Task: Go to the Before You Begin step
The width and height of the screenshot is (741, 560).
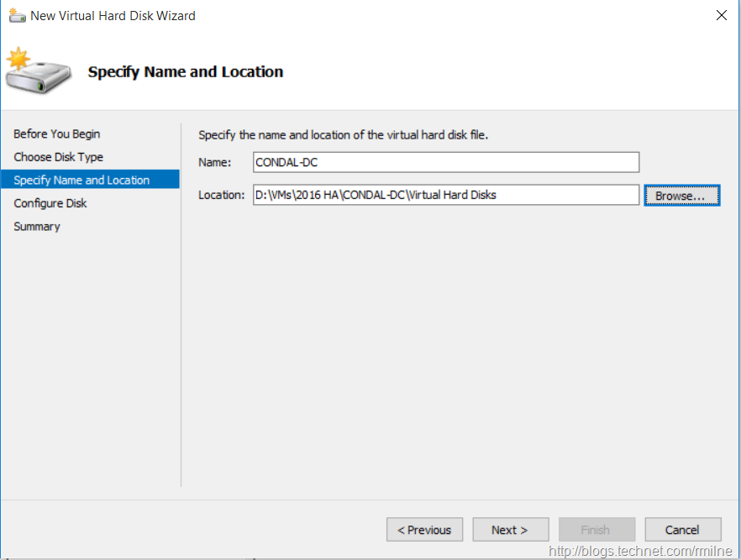Action: pyautogui.click(x=56, y=133)
